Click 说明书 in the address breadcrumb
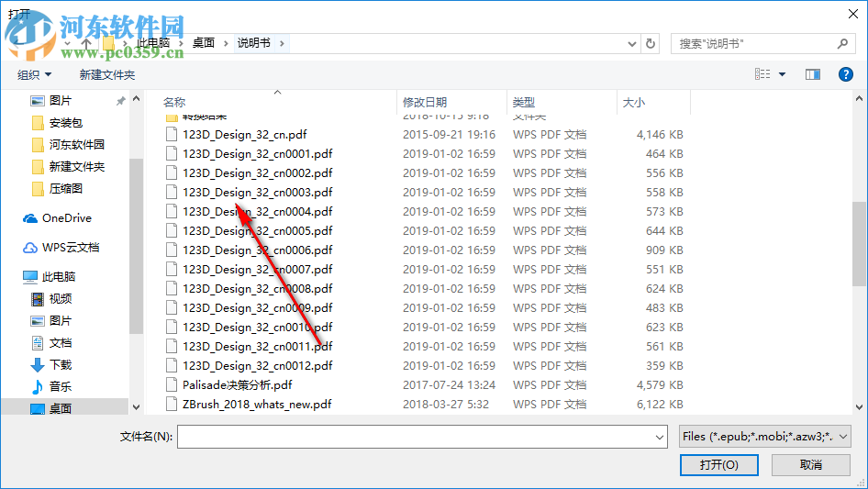868x489 pixels. tap(253, 43)
